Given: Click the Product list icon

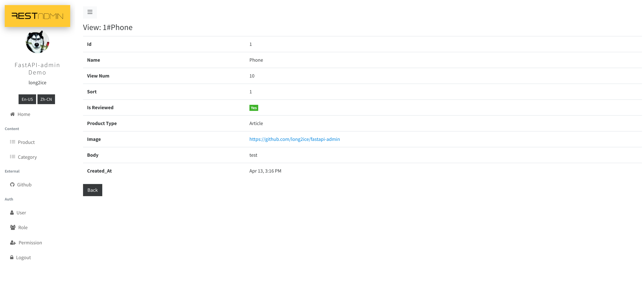Looking at the screenshot, I should (12, 142).
